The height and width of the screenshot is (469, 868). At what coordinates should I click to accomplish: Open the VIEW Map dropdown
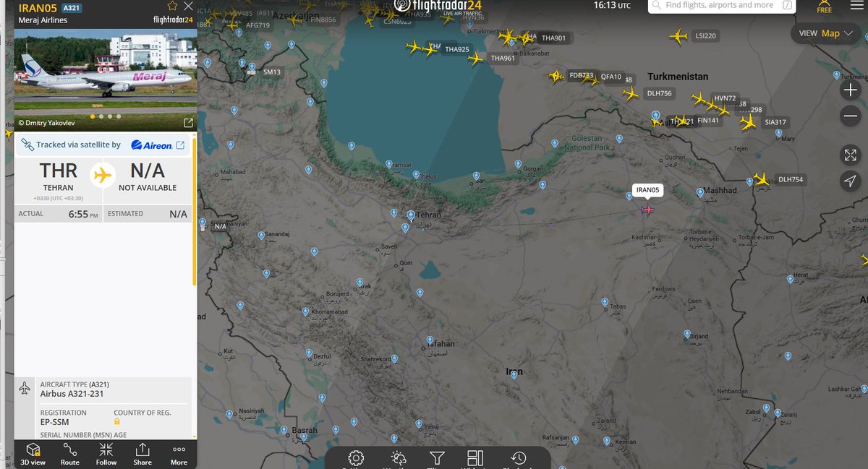(825, 33)
